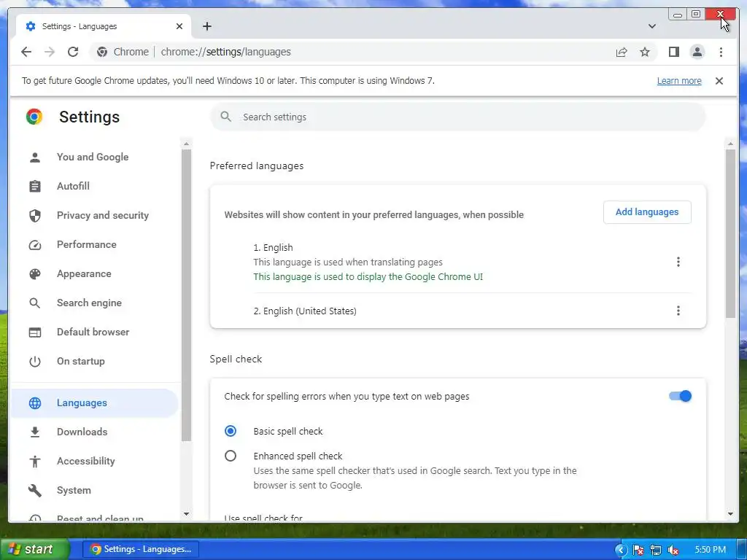Screen dimensions: 747x560
Task: Select Languages in the sidebar
Action: point(94,402)
